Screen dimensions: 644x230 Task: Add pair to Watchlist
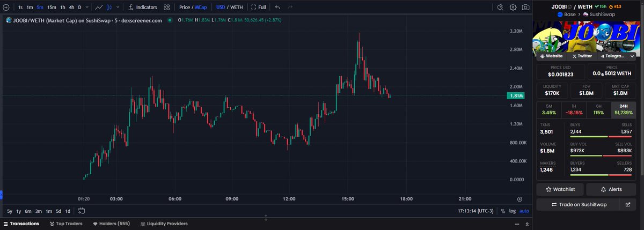point(560,189)
